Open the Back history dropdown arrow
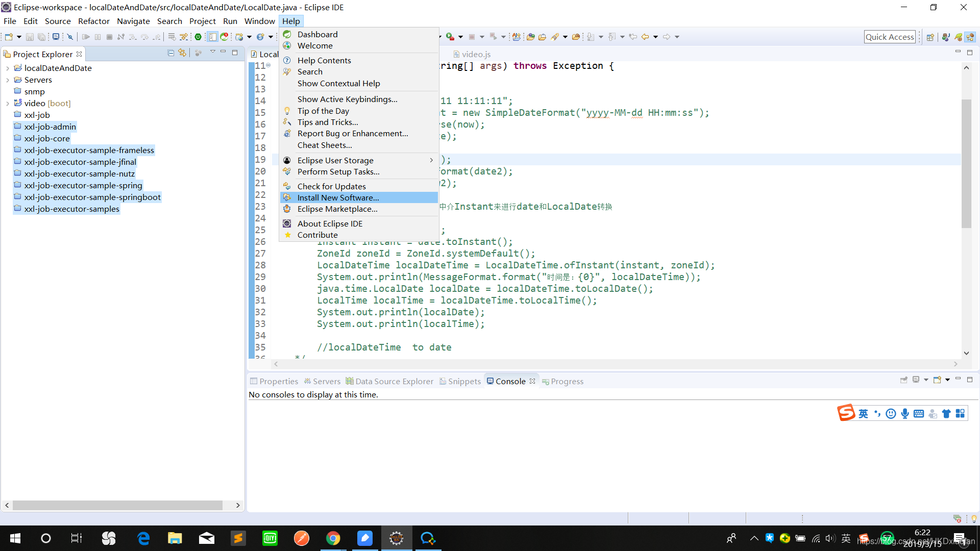980x551 pixels. click(655, 37)
